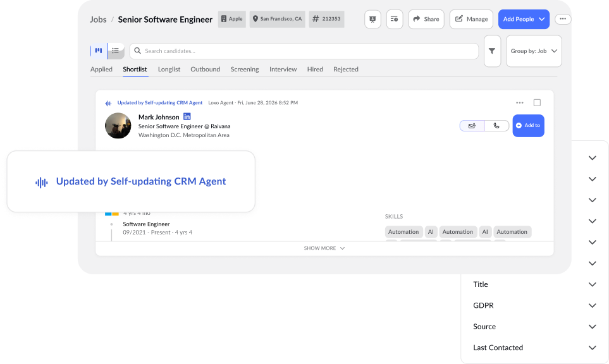The width and height of the screenshot is (609, 364).
Task: Open the Group by: Job dropdown
Action: coord(534,51)
